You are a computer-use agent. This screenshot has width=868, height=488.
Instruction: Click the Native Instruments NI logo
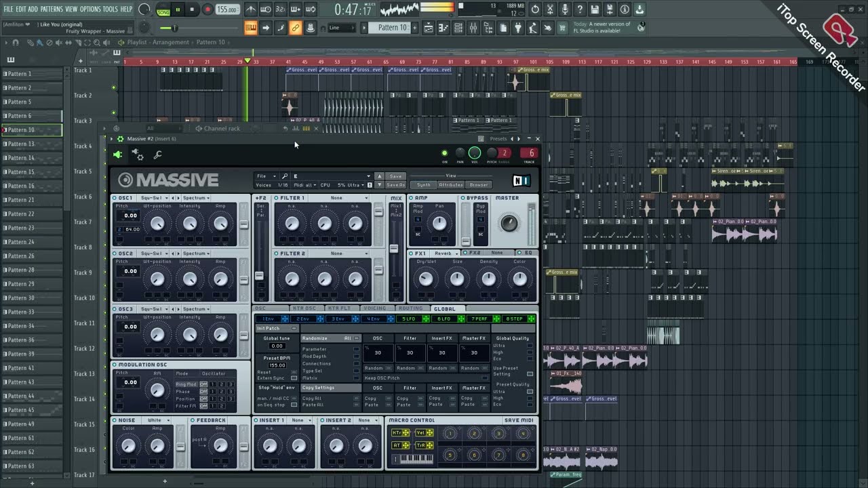click(521, 180)
